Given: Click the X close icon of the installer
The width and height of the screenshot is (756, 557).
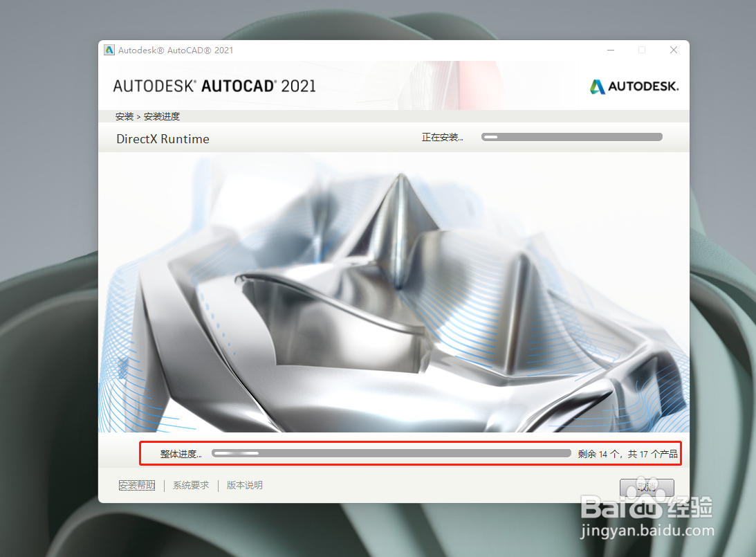Looking at the screenshot, I should pos(673,49).
